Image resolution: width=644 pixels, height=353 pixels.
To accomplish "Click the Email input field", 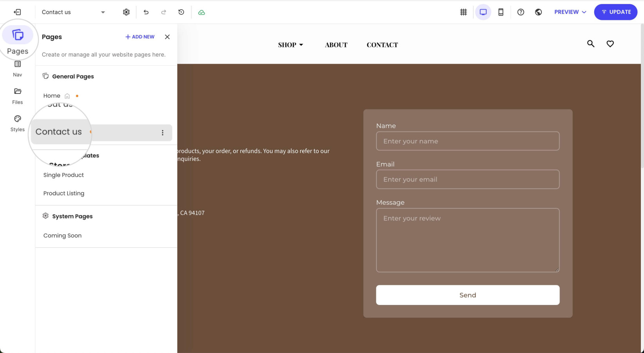I will [x=468, y=179].
